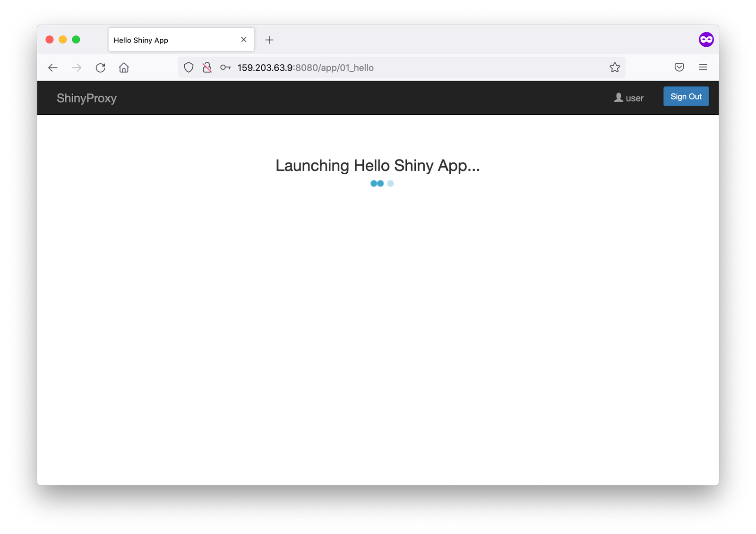
Task: Click the tracking protection shield icon
Action: 188,68
